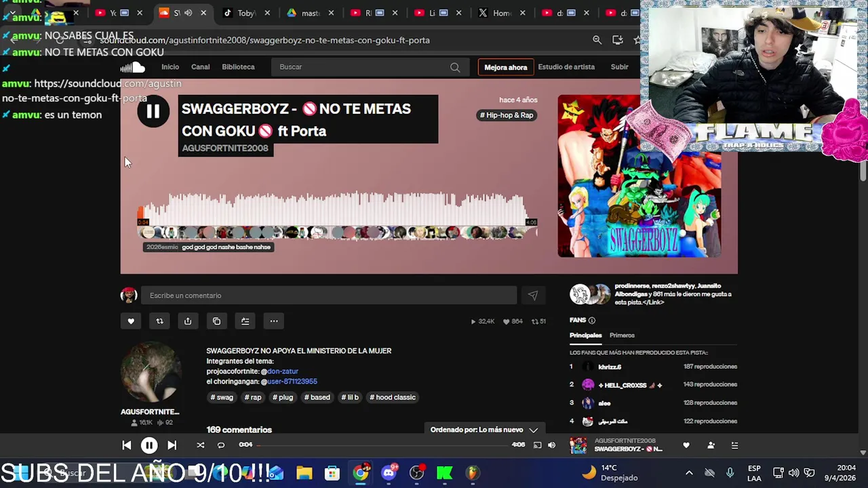Seek on the bottom player progress bar
Screen dimensions: 868x488
pos(384,445)
